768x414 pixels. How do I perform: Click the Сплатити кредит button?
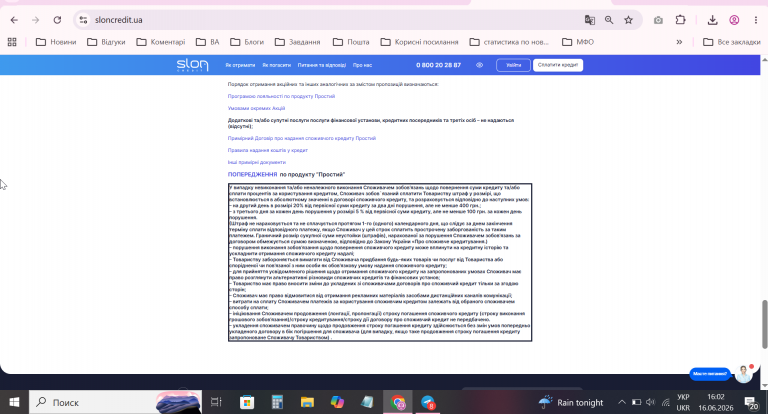[x=558, y=65]
